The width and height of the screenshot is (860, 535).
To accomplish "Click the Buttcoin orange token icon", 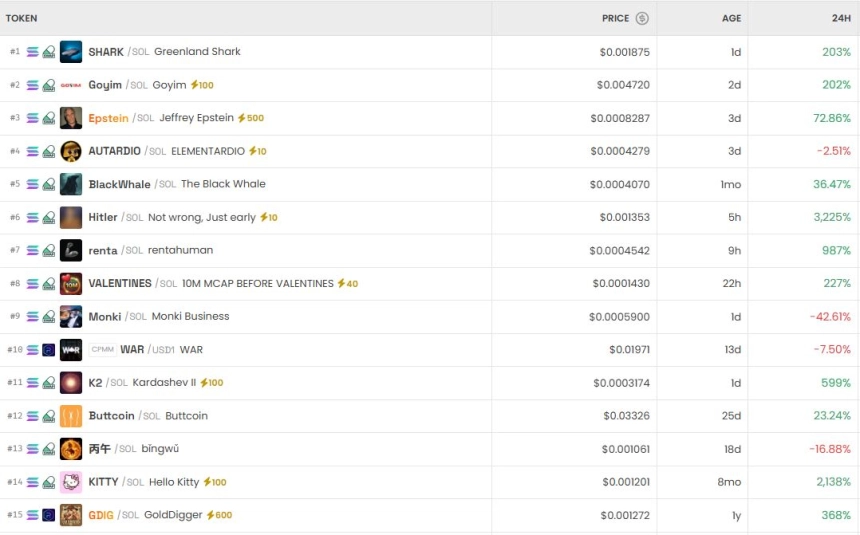I will click(71, 416).
